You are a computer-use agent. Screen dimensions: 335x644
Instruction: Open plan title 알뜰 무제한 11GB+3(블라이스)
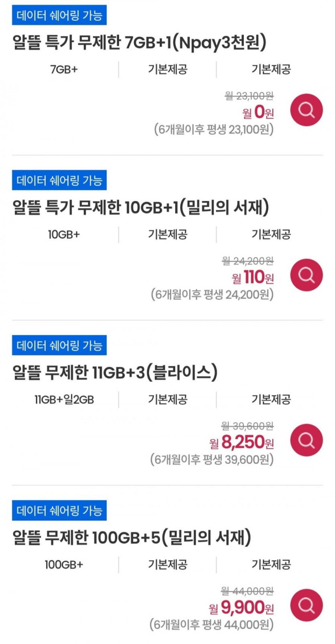(x=115, y=373)
